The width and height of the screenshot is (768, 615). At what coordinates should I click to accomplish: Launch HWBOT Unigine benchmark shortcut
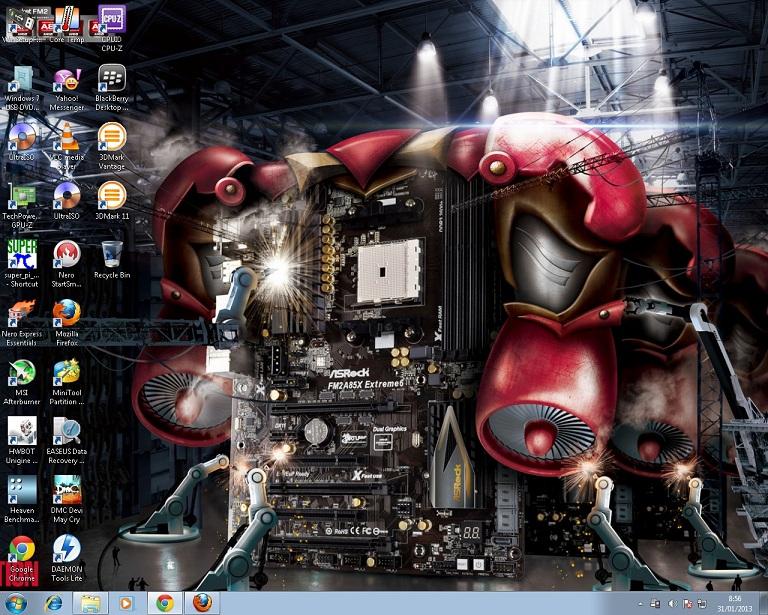tap(22, 441)
